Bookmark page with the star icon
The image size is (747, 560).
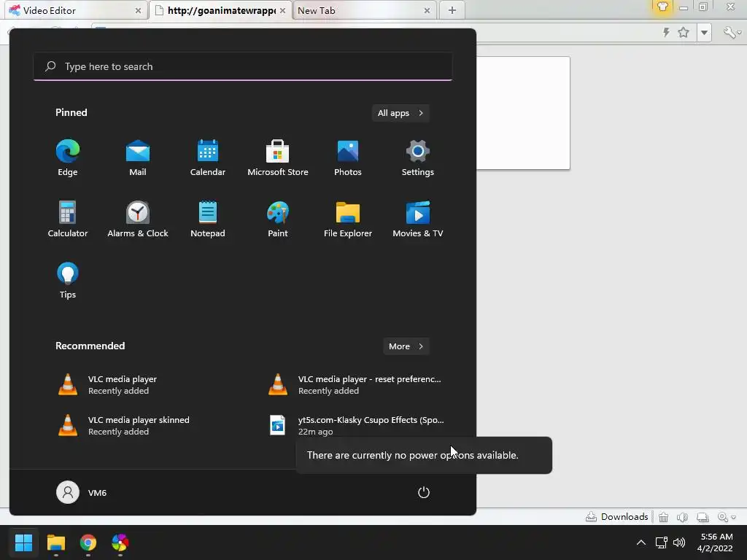pyautogui.click(x=684, y=32)
